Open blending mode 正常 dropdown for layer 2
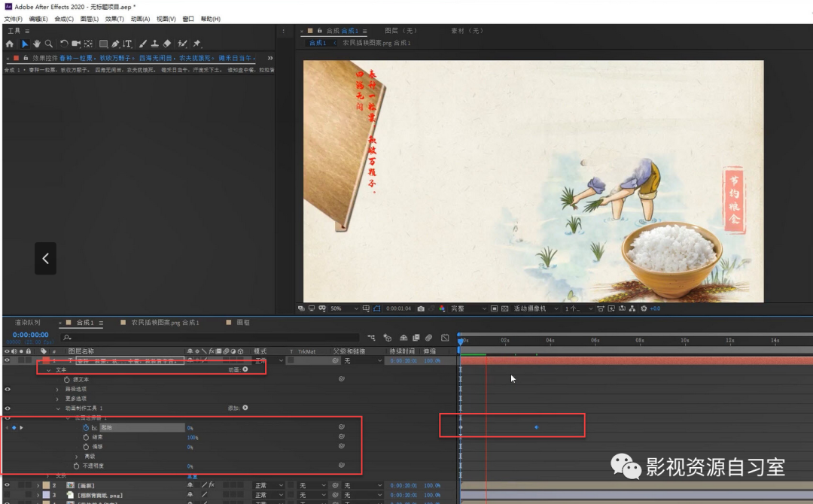 coord(269,485)
